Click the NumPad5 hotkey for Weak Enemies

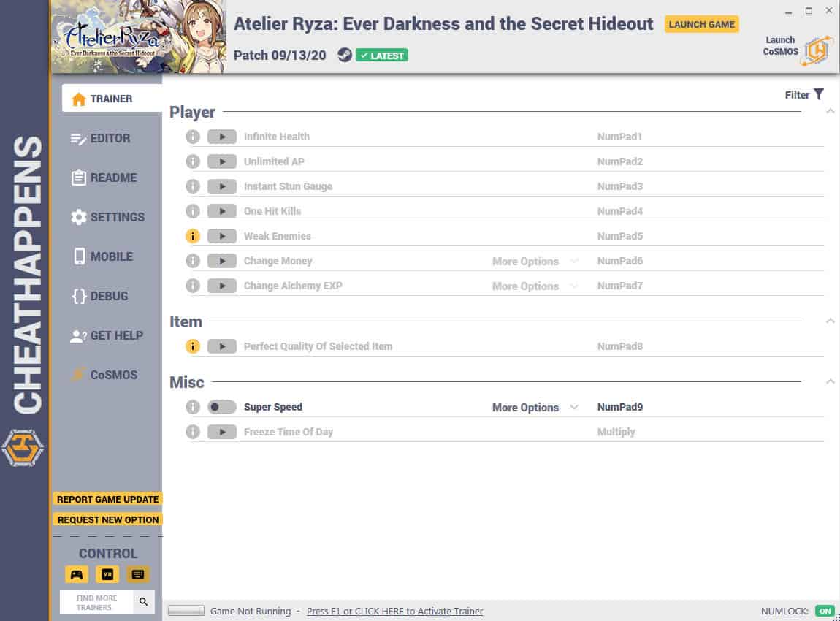(620, 236)
